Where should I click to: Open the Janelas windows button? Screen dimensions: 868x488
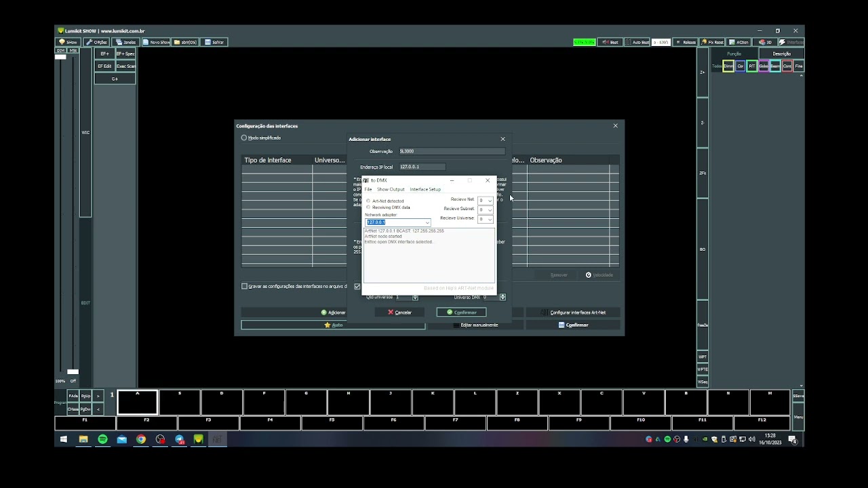pyautogui.click(x=126, y=42)
